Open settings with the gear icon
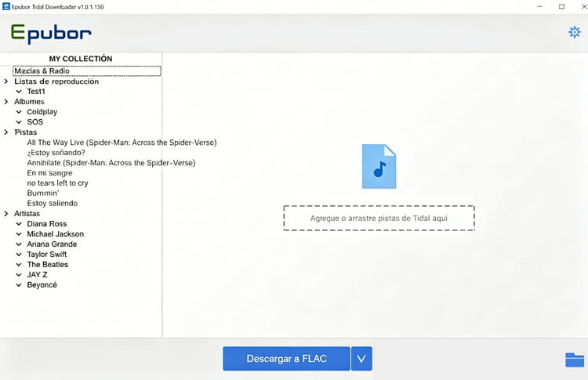The height and width of the screenshot is (380, 588). (x=574, y=32)
